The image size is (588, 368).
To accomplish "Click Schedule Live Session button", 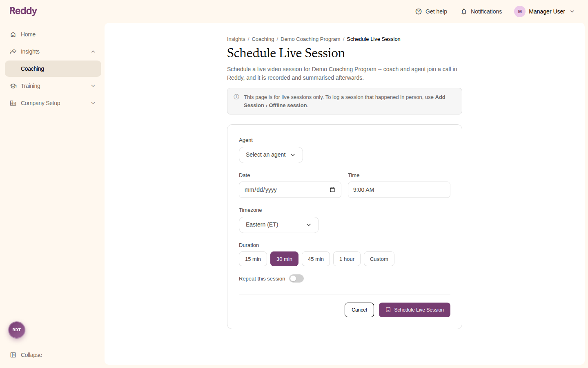I will tap(414, 310).
